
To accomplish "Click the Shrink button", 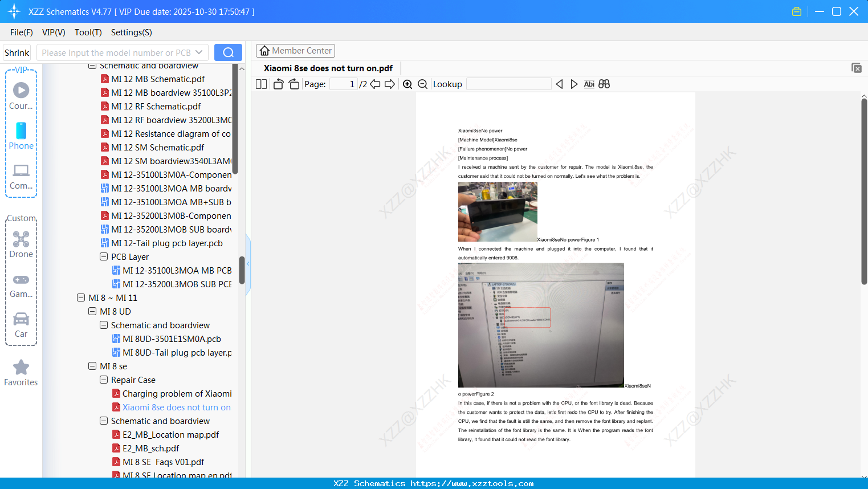I will (17, 52).
